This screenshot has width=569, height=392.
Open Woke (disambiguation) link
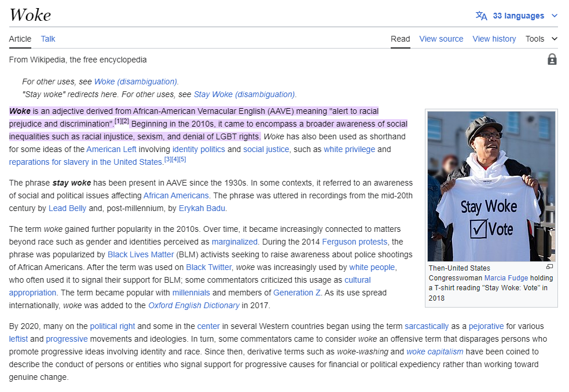pyautogui.click(x=135, y=82)
